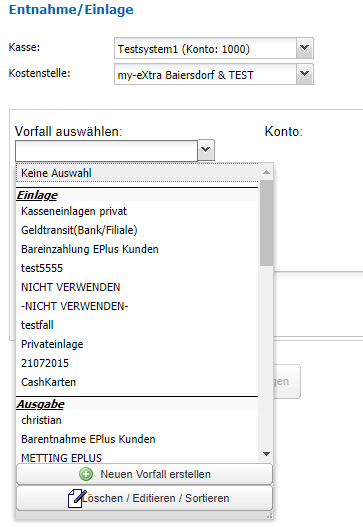Click the edit pencil icon on Löschen button
Screen dimensions: 363x527
click(x=77, y=498)
